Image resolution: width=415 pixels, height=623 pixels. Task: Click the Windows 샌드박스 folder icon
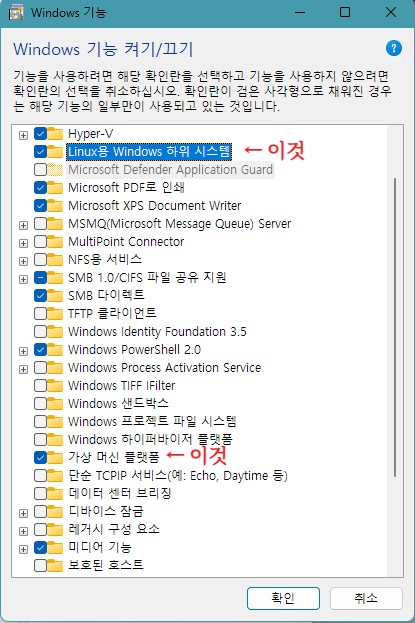pyautogui.click(x=55, y=403)
